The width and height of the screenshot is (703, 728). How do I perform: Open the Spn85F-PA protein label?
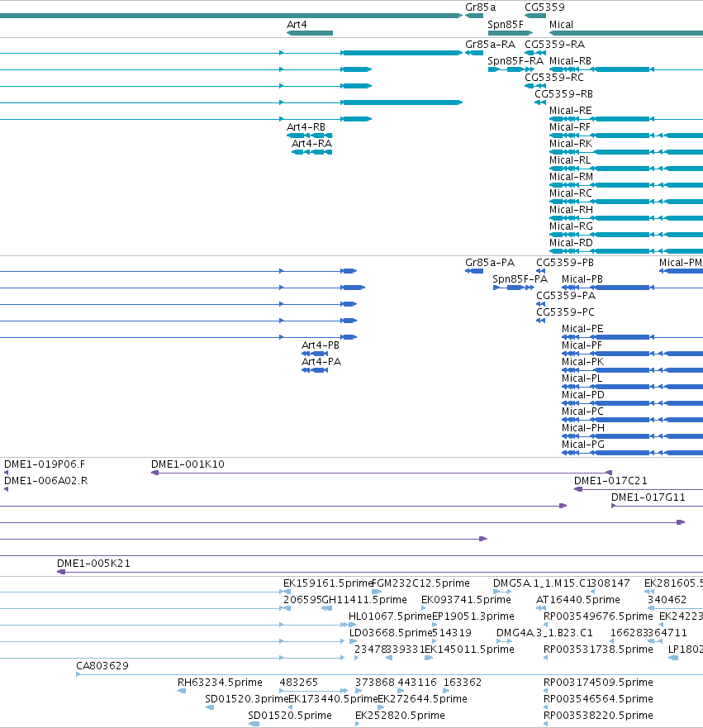click(x=520, y=279)
